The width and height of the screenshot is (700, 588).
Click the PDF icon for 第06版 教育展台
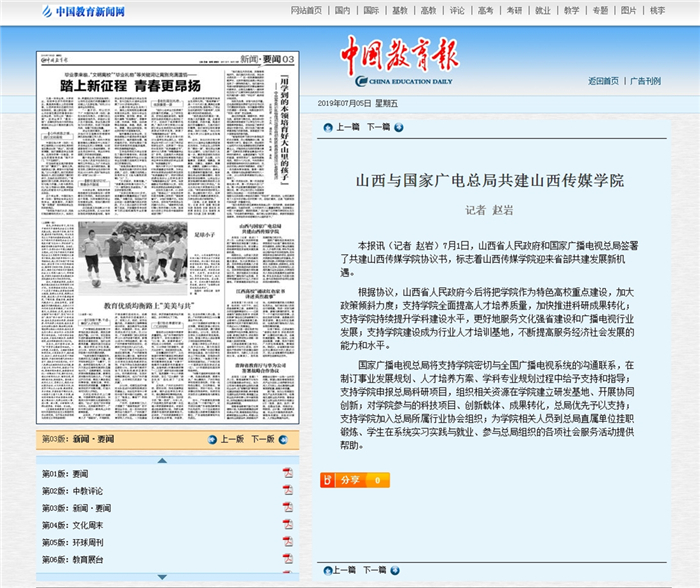[287, 558]
